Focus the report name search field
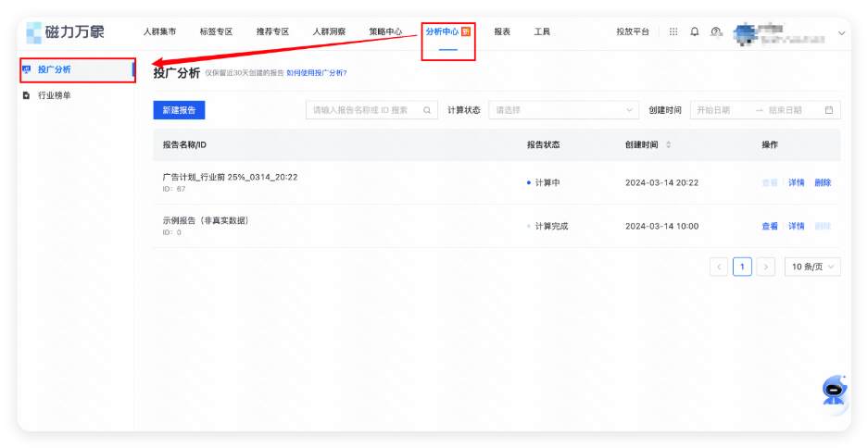Image resolution: width=868 pixels, height=448 pixels. (x=371, y=110)
